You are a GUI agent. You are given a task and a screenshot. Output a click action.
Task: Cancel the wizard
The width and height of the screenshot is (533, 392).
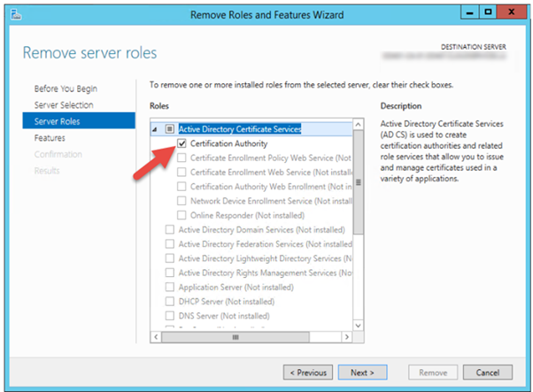pyautogui.click(x=488, y=373)
